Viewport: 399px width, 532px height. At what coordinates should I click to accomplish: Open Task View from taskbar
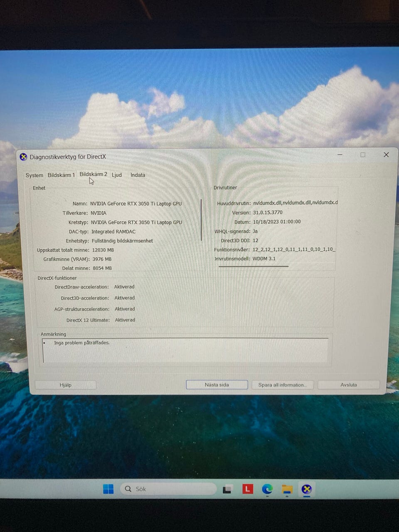[x=227, y=489]
